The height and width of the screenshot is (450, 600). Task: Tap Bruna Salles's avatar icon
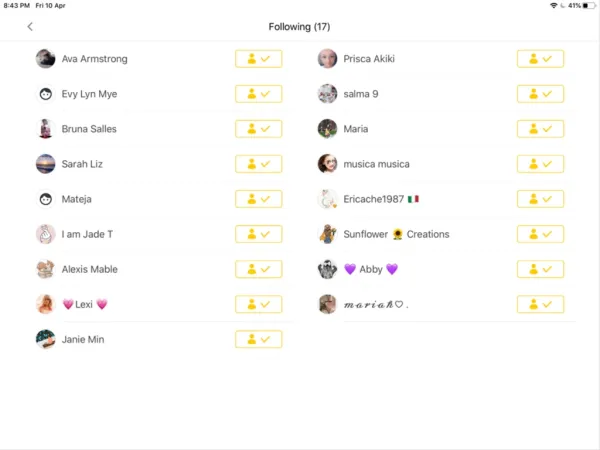click(46, 129)
